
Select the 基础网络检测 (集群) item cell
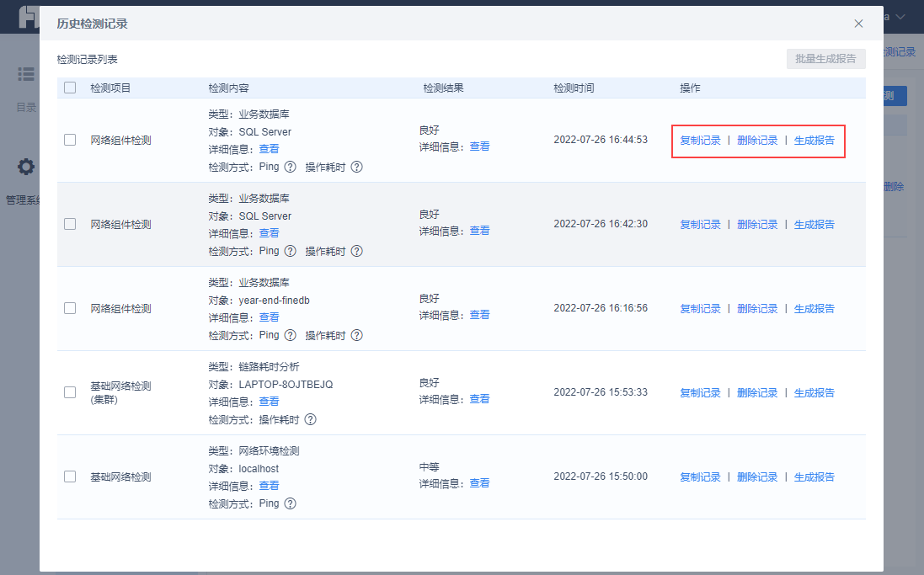[x=120, y=392]
